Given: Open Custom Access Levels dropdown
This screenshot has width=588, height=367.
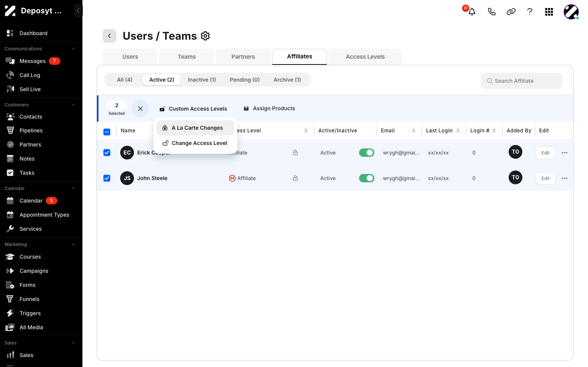Looking at the screenshot, I should 193,109.
